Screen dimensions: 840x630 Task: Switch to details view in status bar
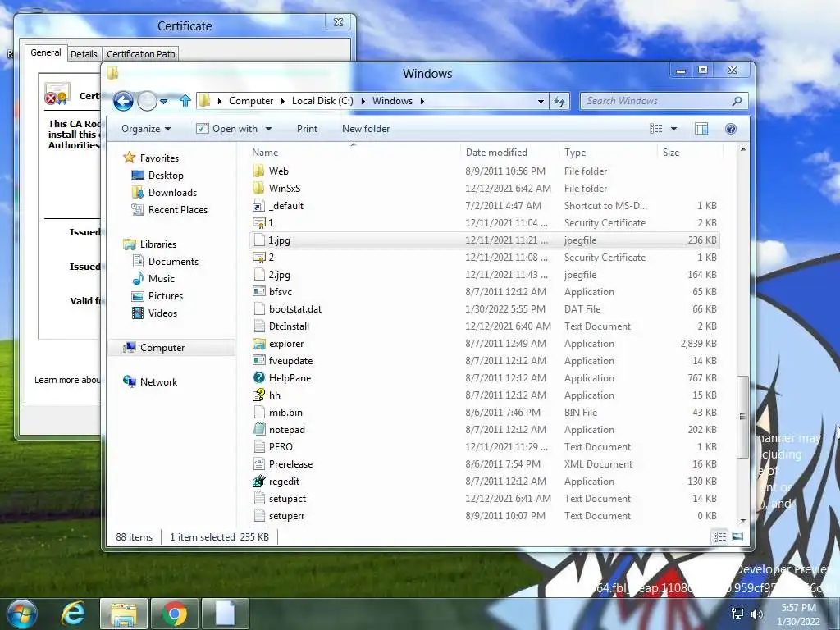(719, 536)
